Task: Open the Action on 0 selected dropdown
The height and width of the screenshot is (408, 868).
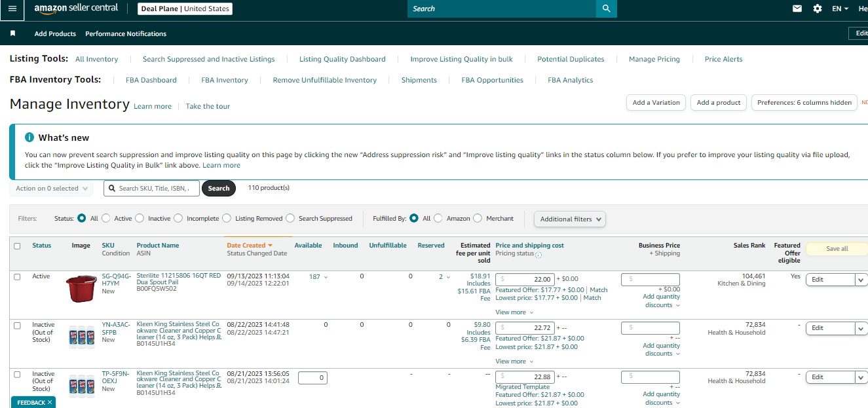Action: point(51,189)
